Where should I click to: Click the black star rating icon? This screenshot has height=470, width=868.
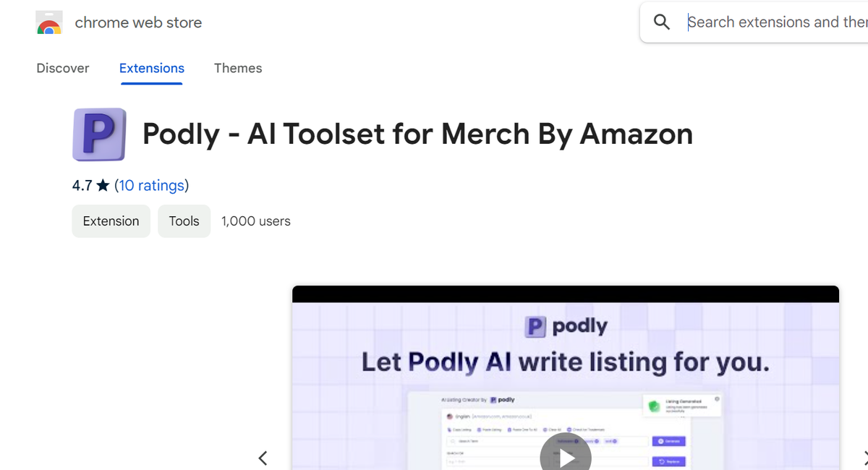101,185
